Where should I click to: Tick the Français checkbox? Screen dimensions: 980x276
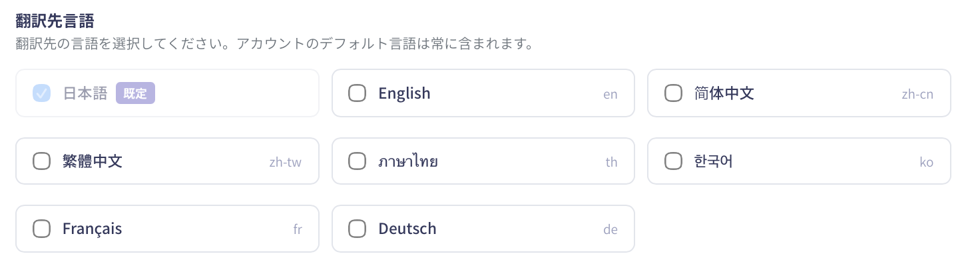click(41, 229)
